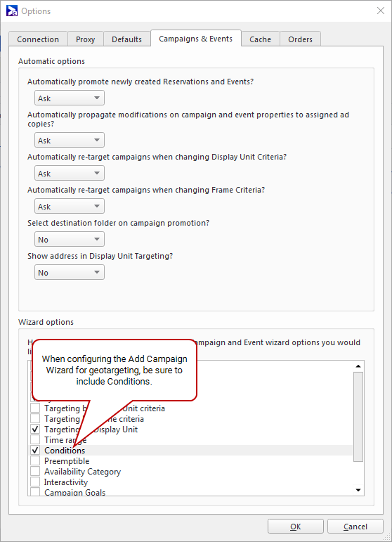Click the OK button
Image resolution: width=392 pixels, height=542 pixels.
296,527
